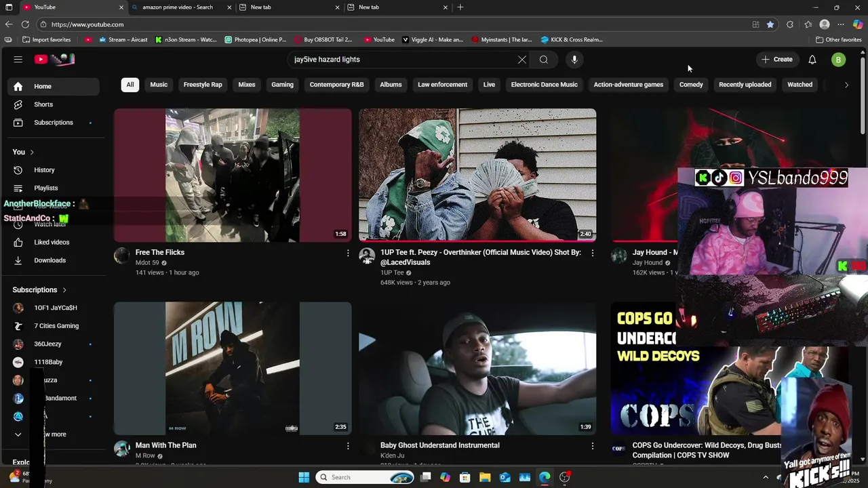This screenshot has width=868, height=488.
Task: Open the Baby Ghost Understand Instrumental title
Action: pyautogui.click(x=440, y=445)
